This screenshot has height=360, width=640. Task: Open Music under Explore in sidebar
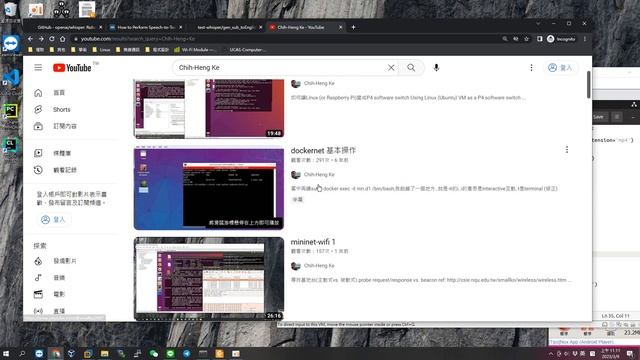59,278
